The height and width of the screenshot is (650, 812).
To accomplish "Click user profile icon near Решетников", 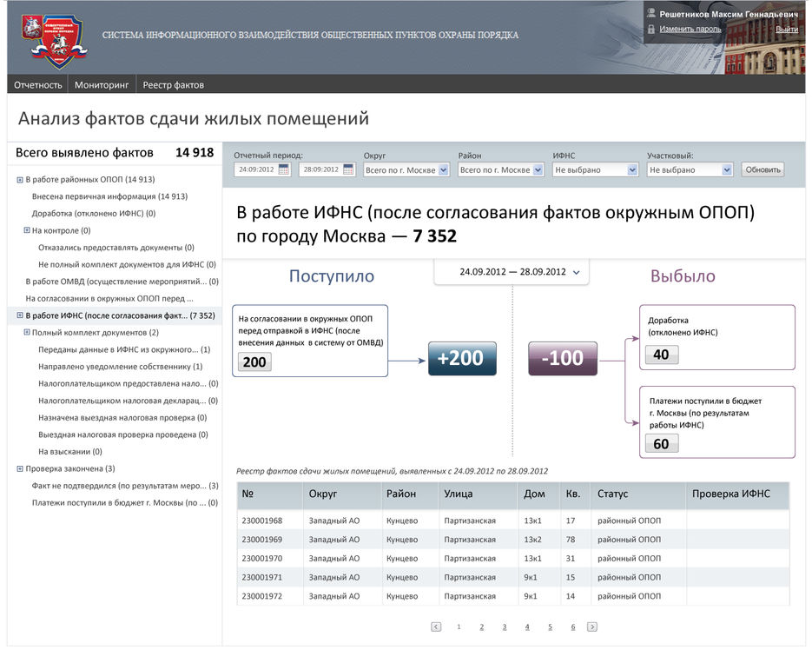I will (651, 14).
